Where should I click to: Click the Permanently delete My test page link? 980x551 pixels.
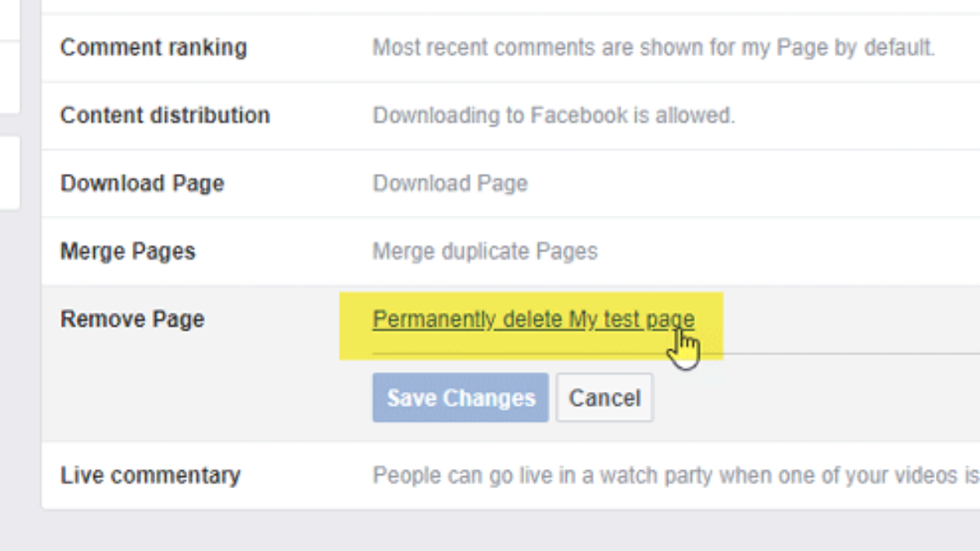532,319
